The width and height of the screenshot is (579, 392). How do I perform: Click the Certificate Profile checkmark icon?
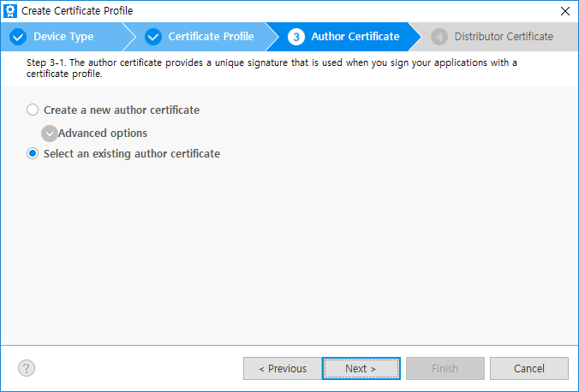tap(153, 37)
